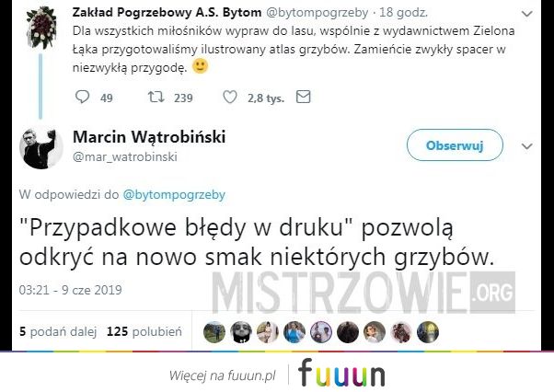Click the reply speech bubble icon

coord(82,97)
